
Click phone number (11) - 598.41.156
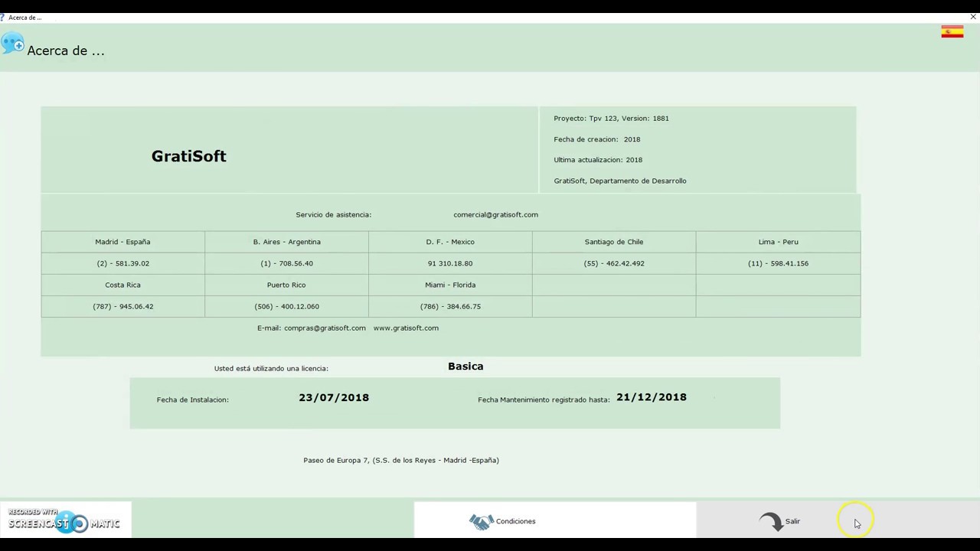778,263
